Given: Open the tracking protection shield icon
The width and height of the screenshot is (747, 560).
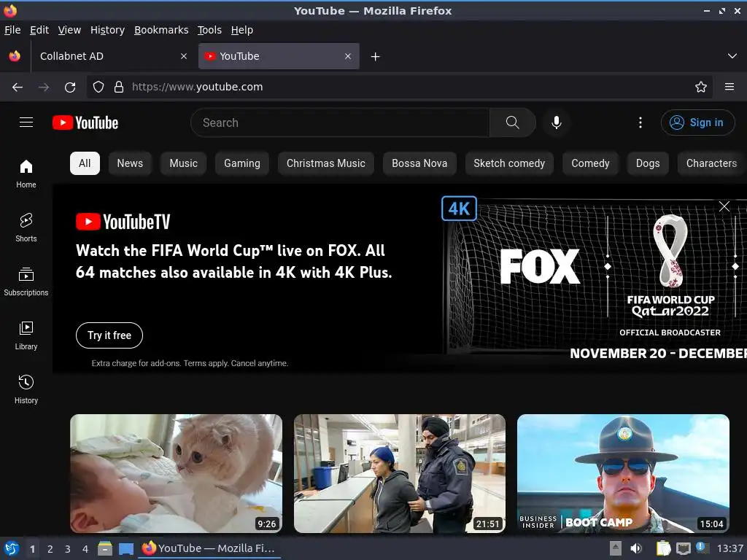Looking at the screenshot, I should click(98, 87).
